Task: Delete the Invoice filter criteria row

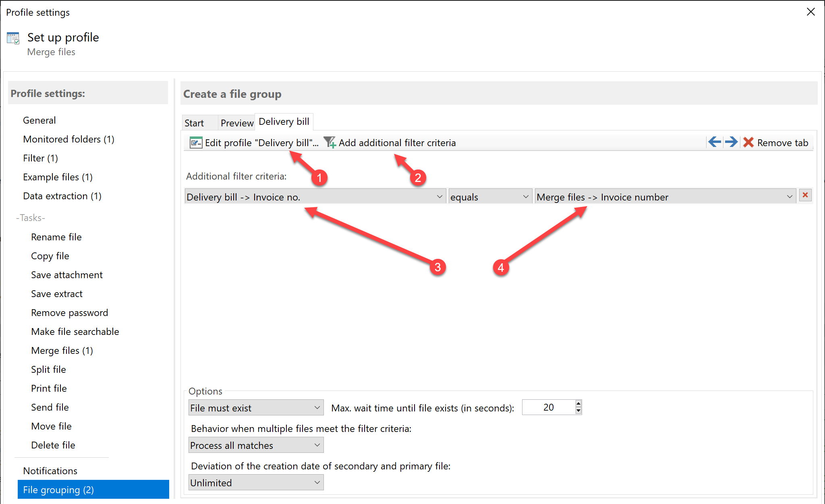Action: click(x=805, y=196)
